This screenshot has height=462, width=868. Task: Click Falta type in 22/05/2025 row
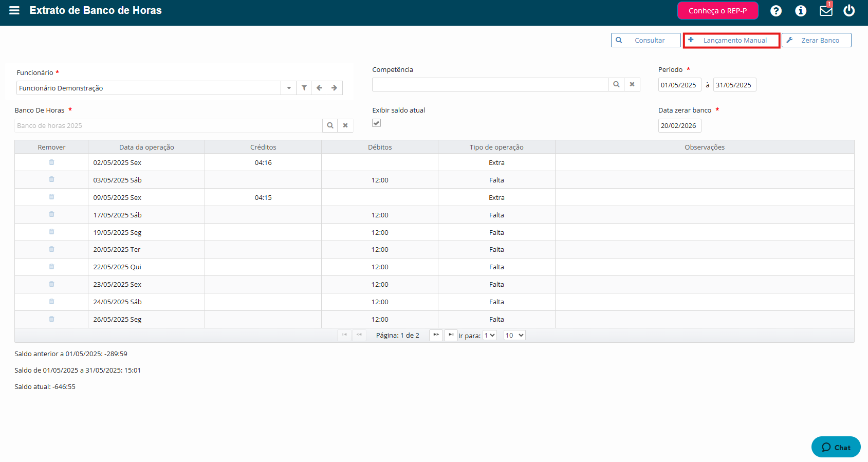496,267
